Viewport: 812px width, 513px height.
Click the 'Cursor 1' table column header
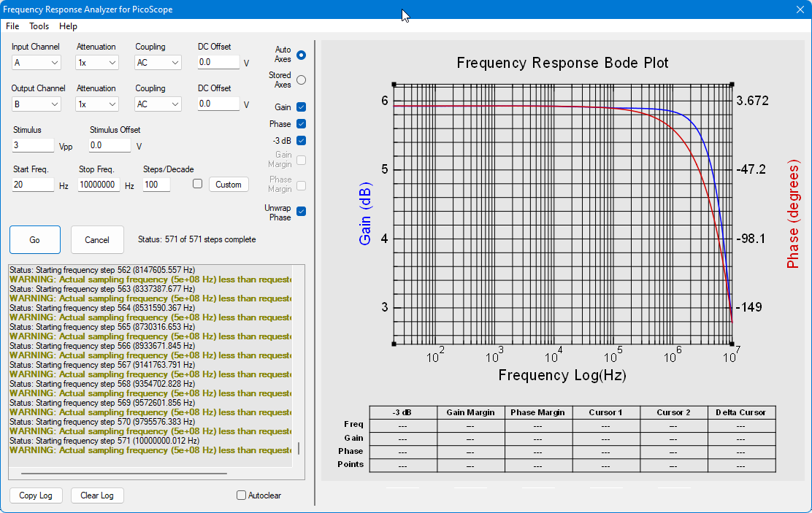pos(606,412)
